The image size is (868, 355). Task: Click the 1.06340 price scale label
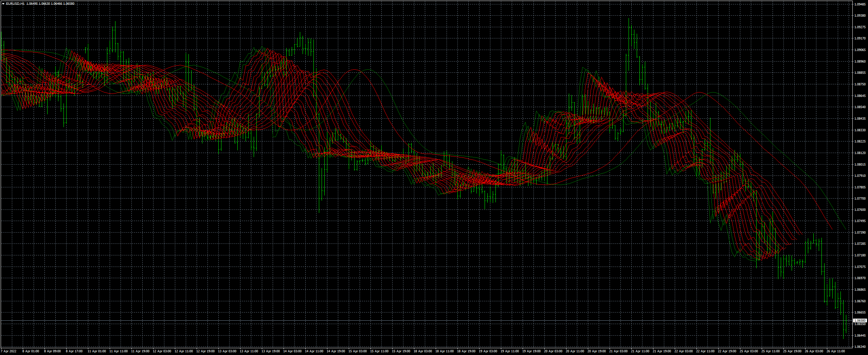pyautogui.click(x=860, y=347)
